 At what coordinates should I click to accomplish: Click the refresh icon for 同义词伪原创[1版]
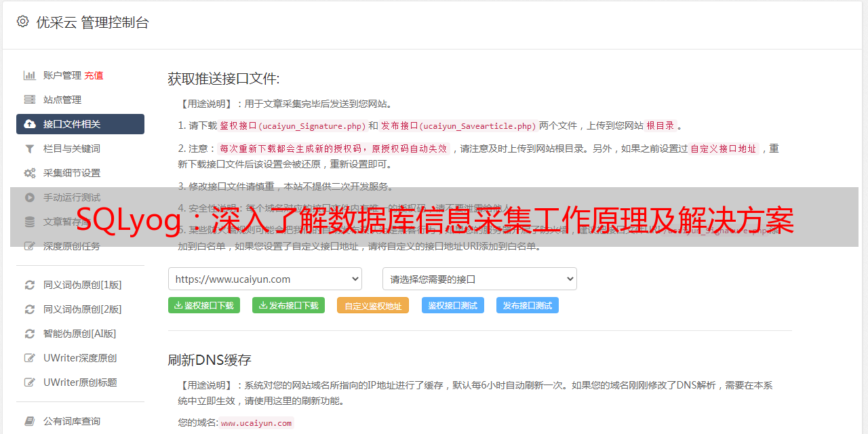30,285
